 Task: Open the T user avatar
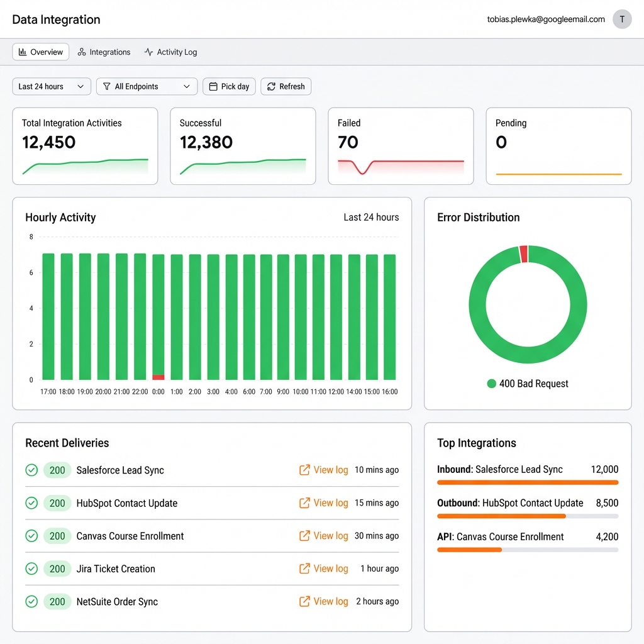622,19
